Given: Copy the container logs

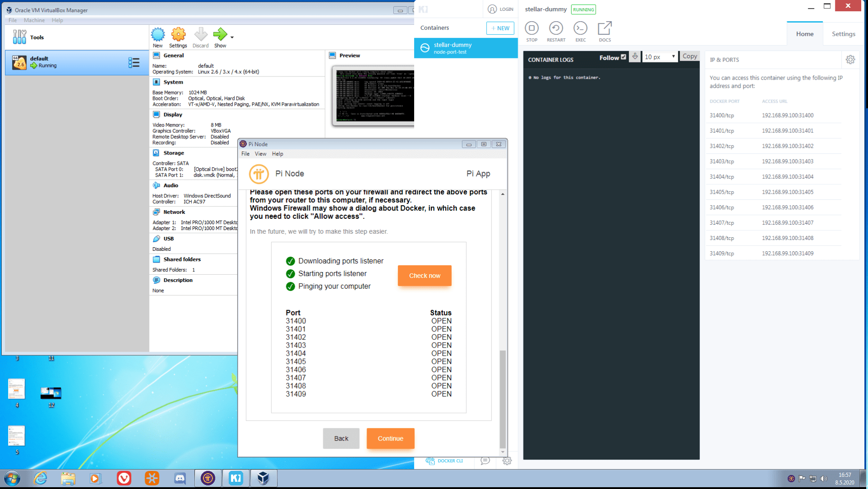Looking at the screenshot, I should pos(689,56).
